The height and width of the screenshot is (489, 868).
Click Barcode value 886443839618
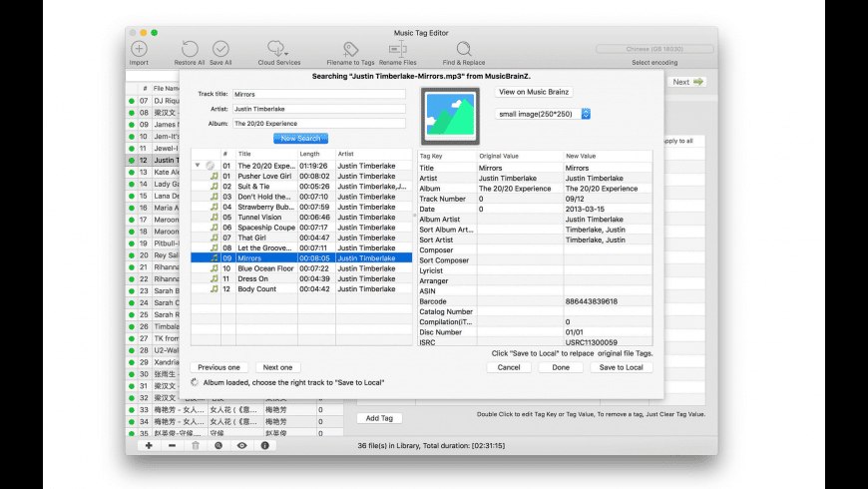click(592, 301)
